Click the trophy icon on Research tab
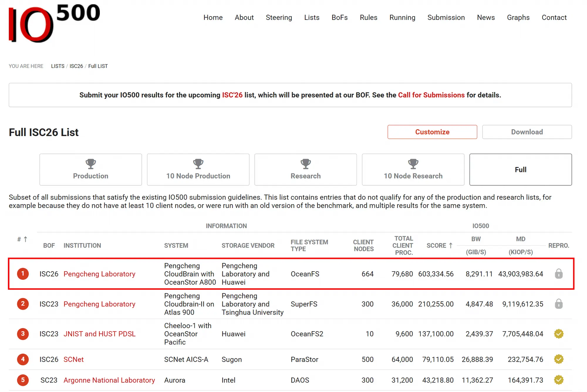587x392 pixels. point(306,164)
